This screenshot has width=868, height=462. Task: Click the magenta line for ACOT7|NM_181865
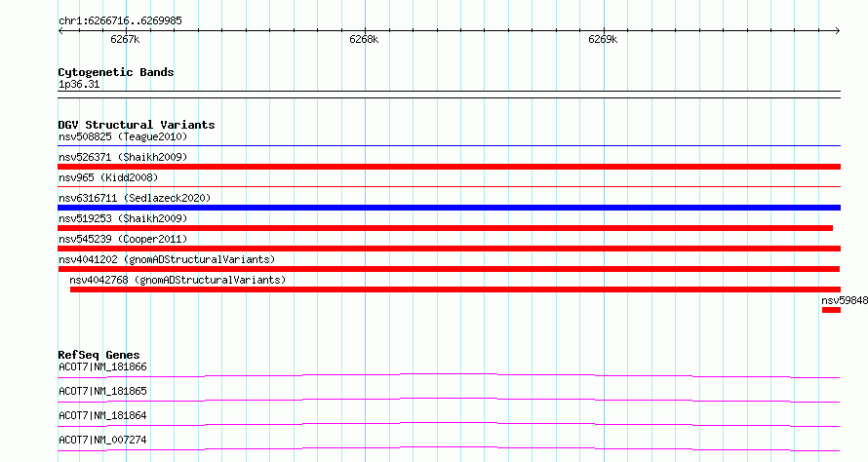click(x=449, y=400)
